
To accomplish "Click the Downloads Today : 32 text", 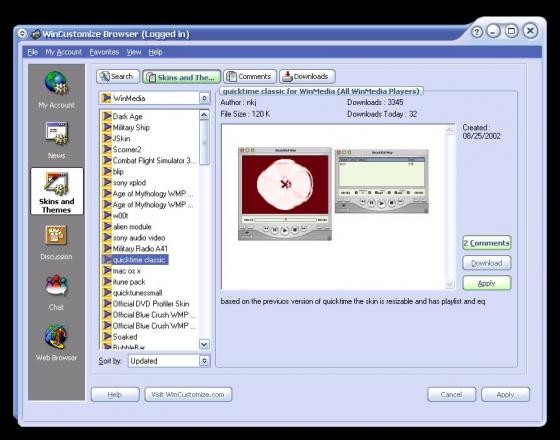I will click(x=382, y=114).
